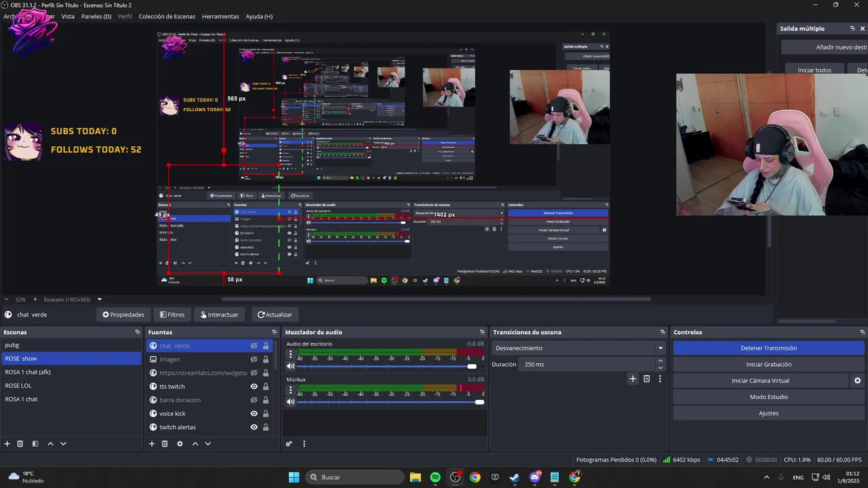Mute Audio del escritorio speaker

pos(291,366)
